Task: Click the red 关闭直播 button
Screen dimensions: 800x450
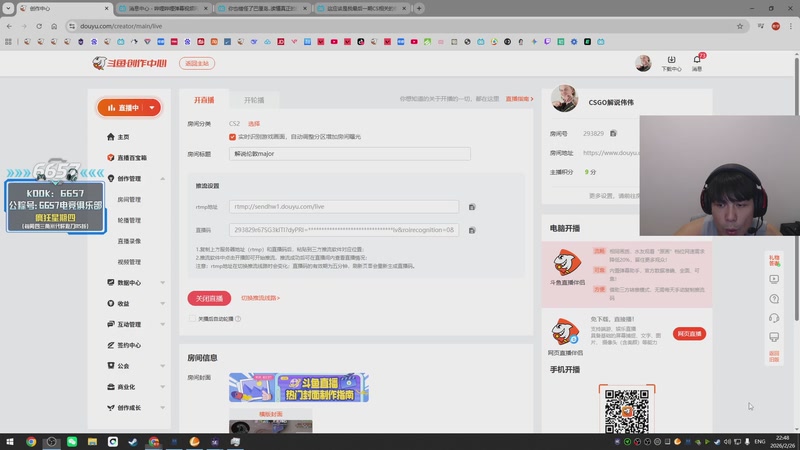Action: pos(209,298)
